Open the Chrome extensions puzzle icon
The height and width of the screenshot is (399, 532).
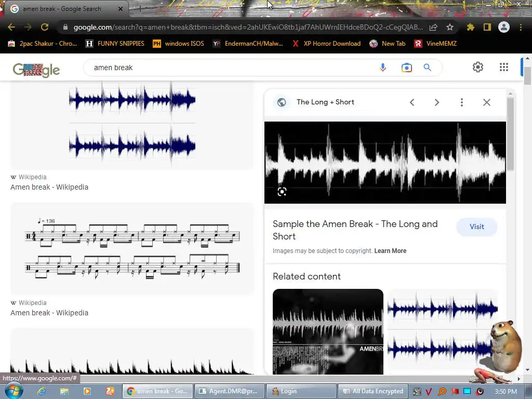pos(470,27)
